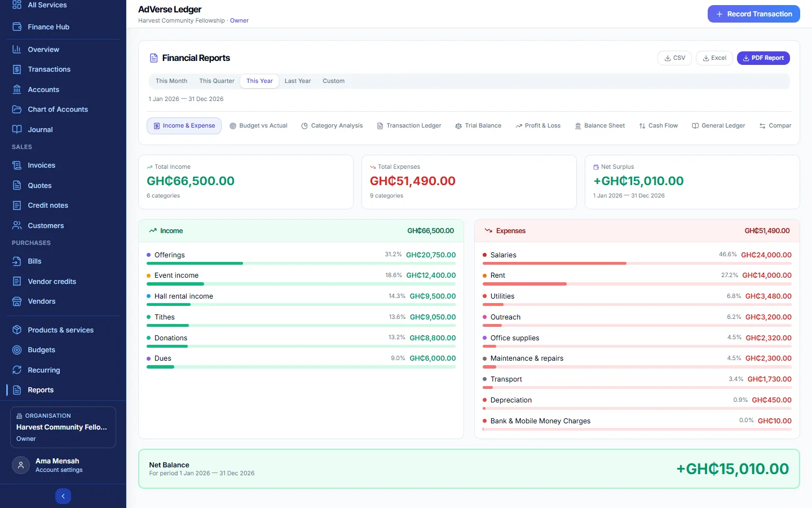812x508 pixels.
Task: Click the Products & services box icon
Action: pyautogui.click(x=17, y=330)
